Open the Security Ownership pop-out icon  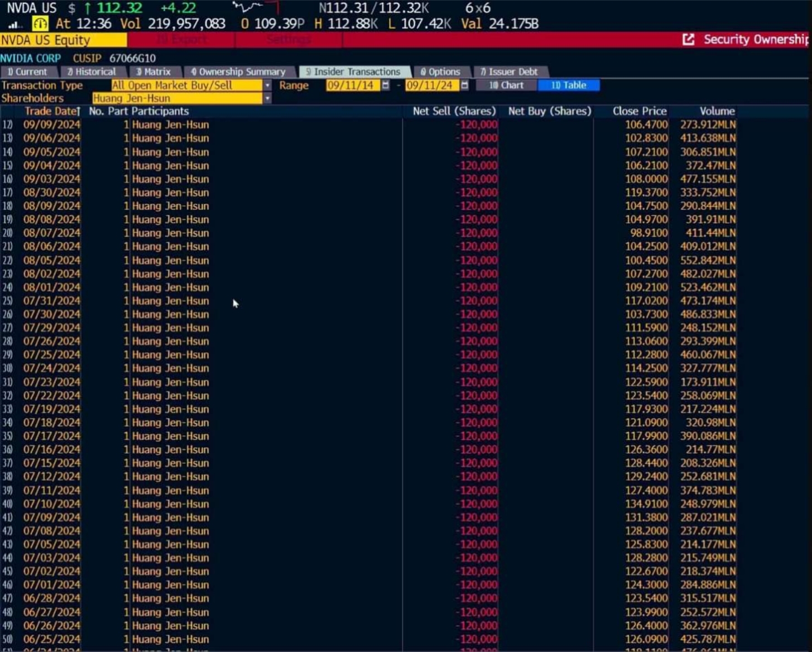point(689,40)
